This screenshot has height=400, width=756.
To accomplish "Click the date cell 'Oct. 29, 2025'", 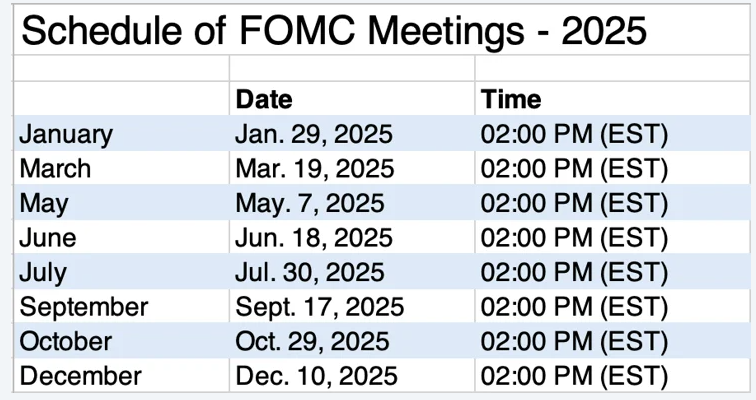I will pos(352,341).
